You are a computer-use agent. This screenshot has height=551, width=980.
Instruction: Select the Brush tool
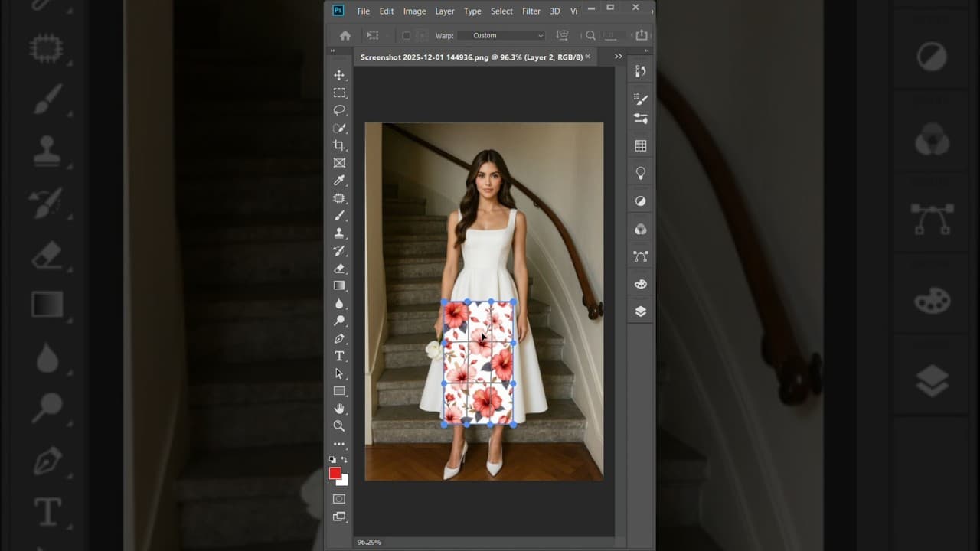[x=339, y=216]
